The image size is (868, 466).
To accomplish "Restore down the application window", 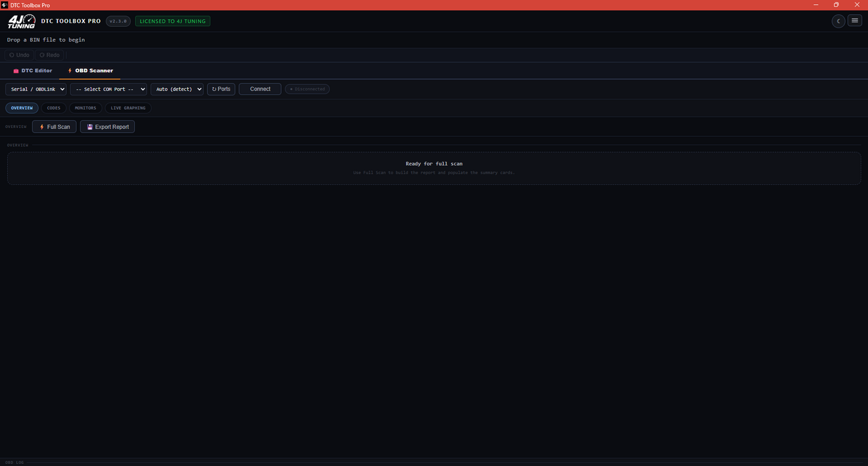I will pyautogui.click(x=836, y=5).
